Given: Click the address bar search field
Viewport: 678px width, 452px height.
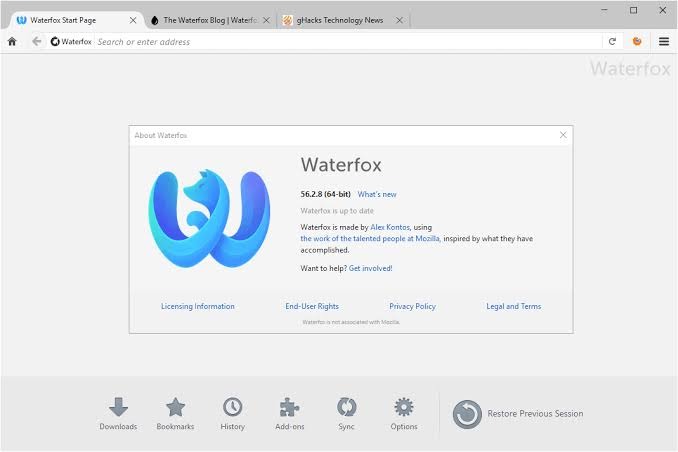Looking at the screenshot, I should pyautogui.click(x=348, y=42).
